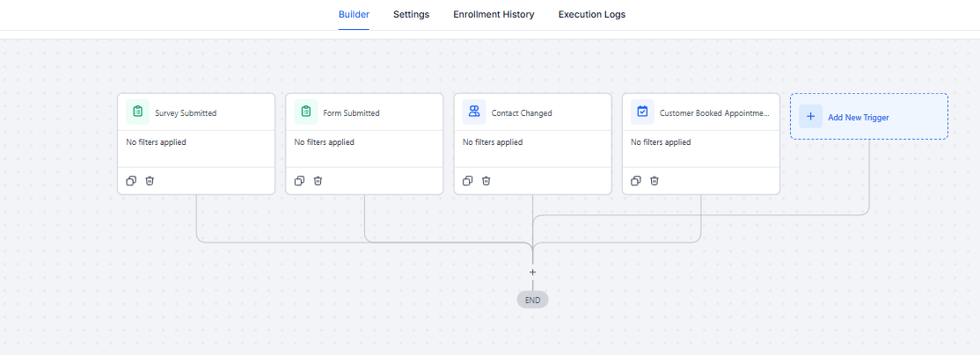The image size is (980, 355).
Task: Duplicate the Form Submitted trigger
Action: [x=299, y=181]
